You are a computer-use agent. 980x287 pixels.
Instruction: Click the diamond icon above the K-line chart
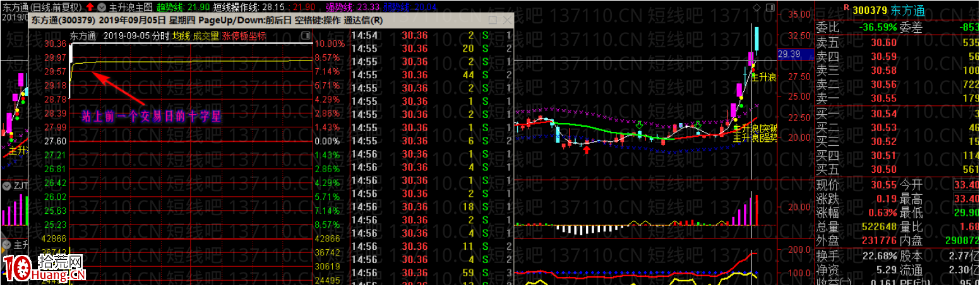coord(757,7)
